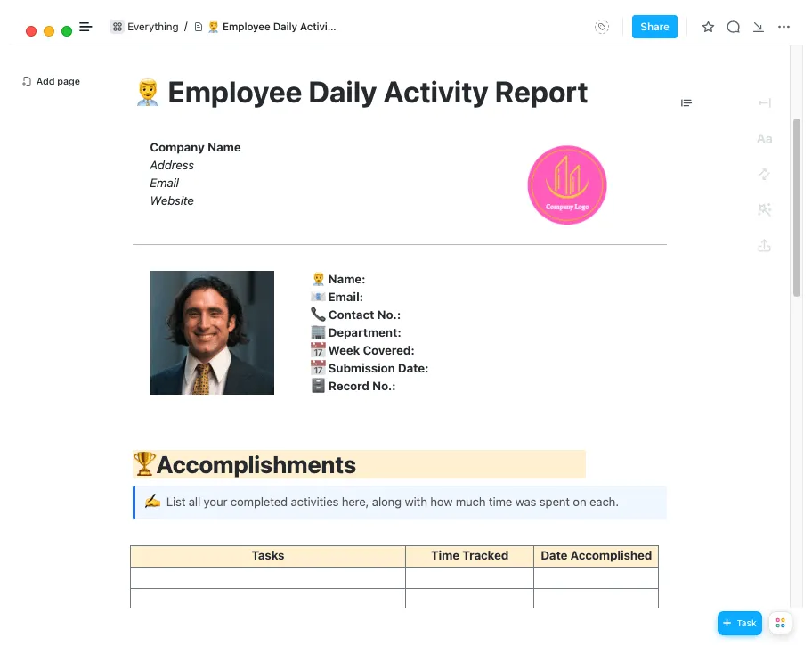Click the tag icon near the Share button

[x=602, y=27]
